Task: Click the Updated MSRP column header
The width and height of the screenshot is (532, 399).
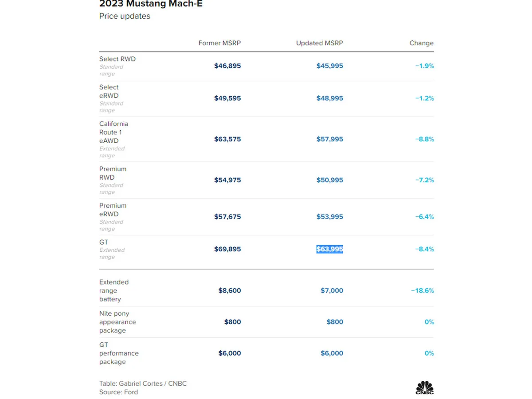Action: click(319, 43)
